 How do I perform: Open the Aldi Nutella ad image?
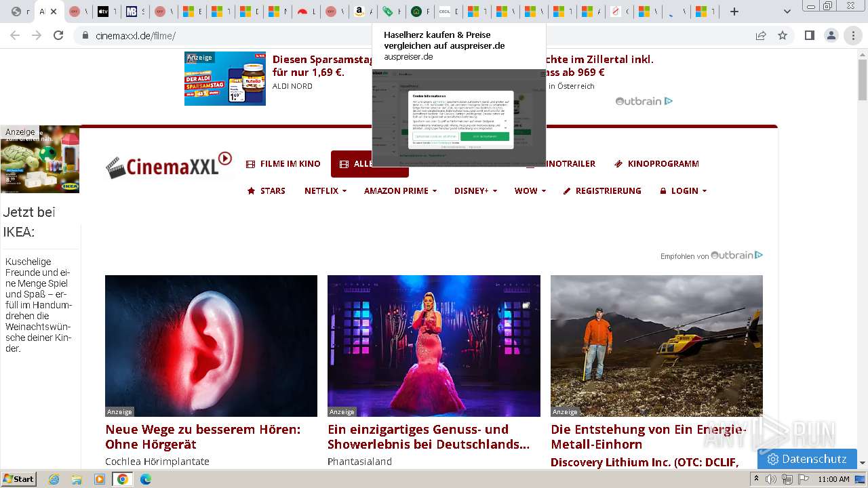click(225, 79)
